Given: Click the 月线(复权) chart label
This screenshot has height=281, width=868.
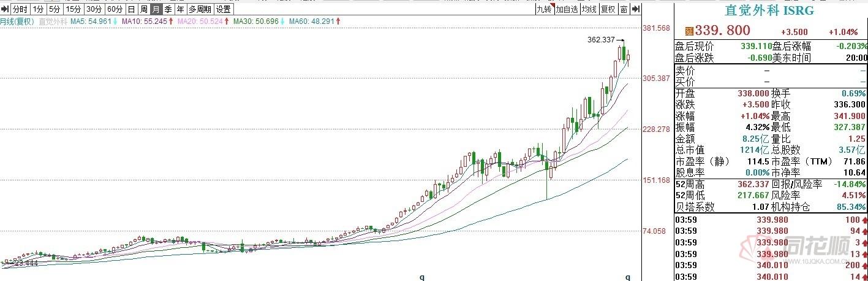Looking at the screenshot, I should (17, 21).
